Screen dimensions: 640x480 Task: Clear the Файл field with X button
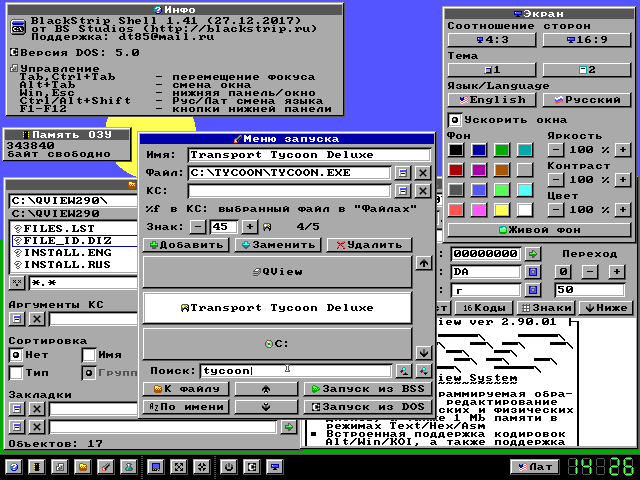pos(423,173)
